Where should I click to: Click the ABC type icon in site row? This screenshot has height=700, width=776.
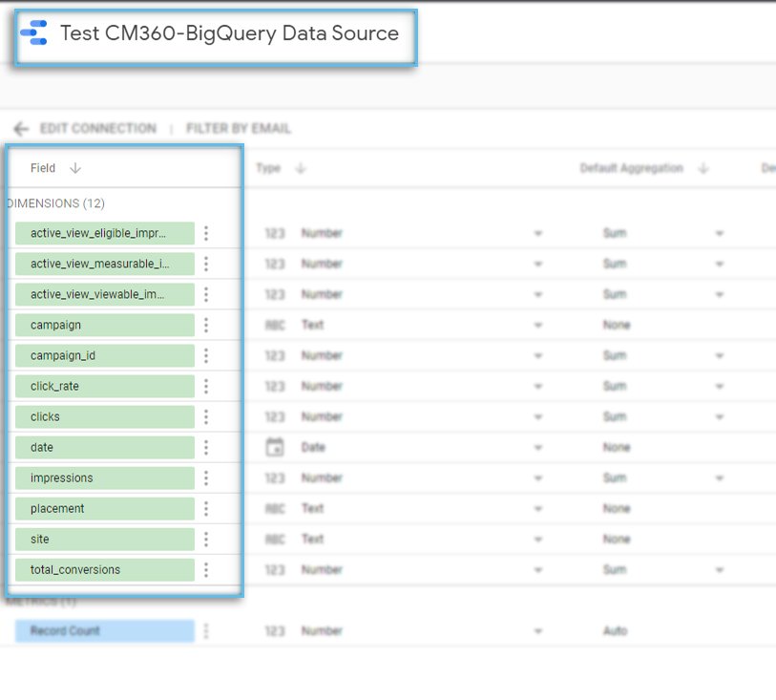tap(275, 540)
